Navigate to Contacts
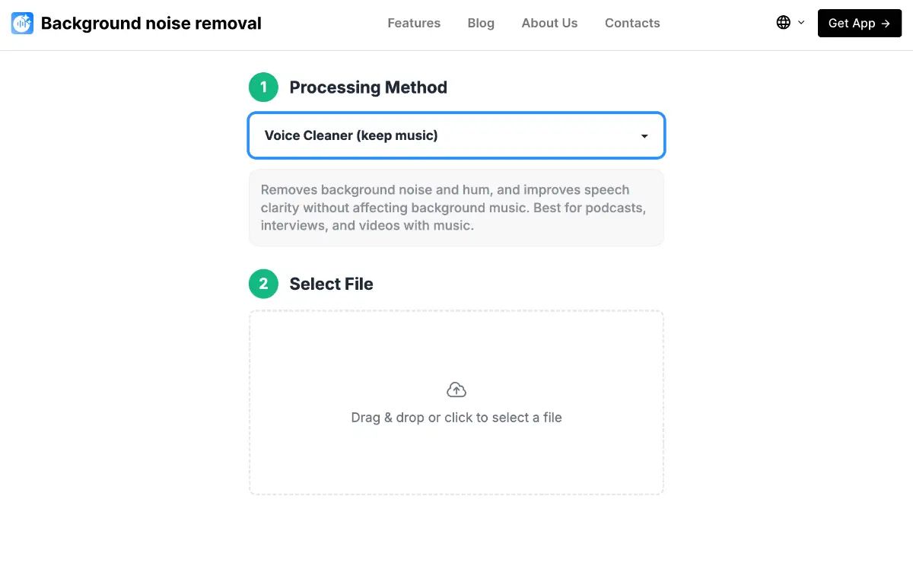 click(632, 23)
